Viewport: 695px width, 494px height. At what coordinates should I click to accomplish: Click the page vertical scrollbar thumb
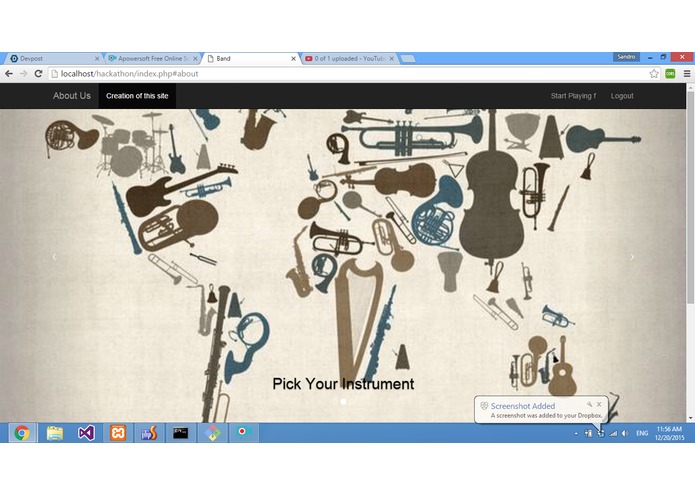click(x=691, y=198)
